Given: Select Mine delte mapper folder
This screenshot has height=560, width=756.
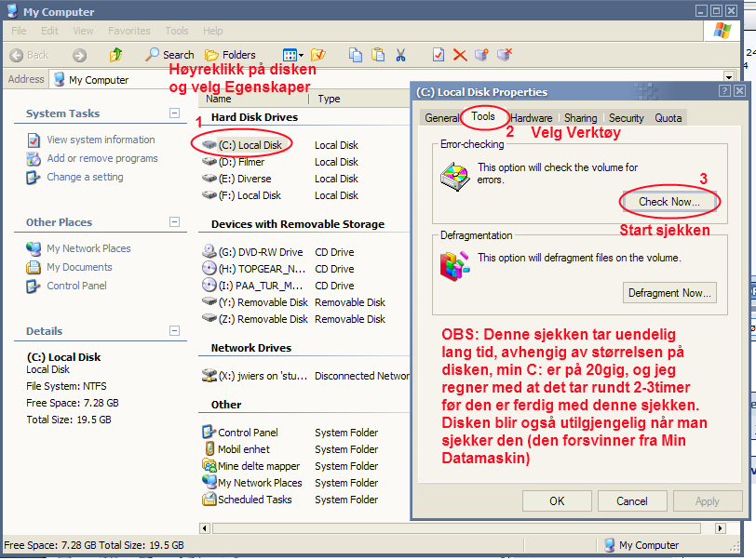Looking at the screenshot, I should tap(250, 466).
